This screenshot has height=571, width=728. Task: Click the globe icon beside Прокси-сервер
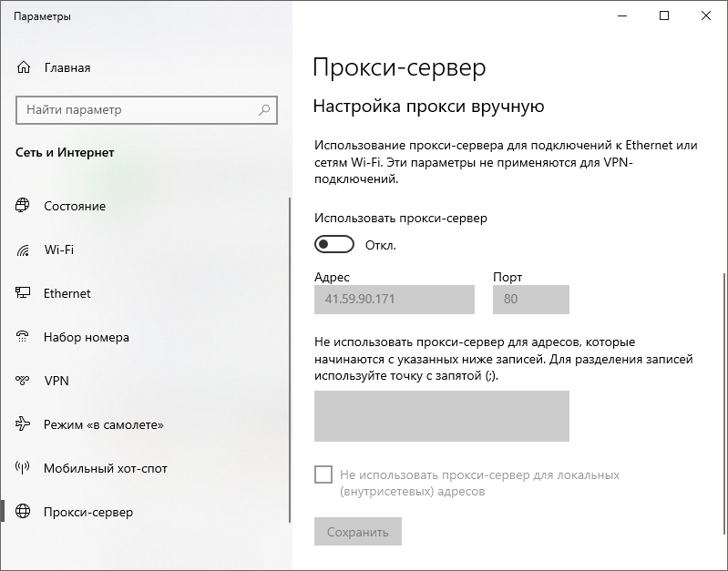[22, 511]
